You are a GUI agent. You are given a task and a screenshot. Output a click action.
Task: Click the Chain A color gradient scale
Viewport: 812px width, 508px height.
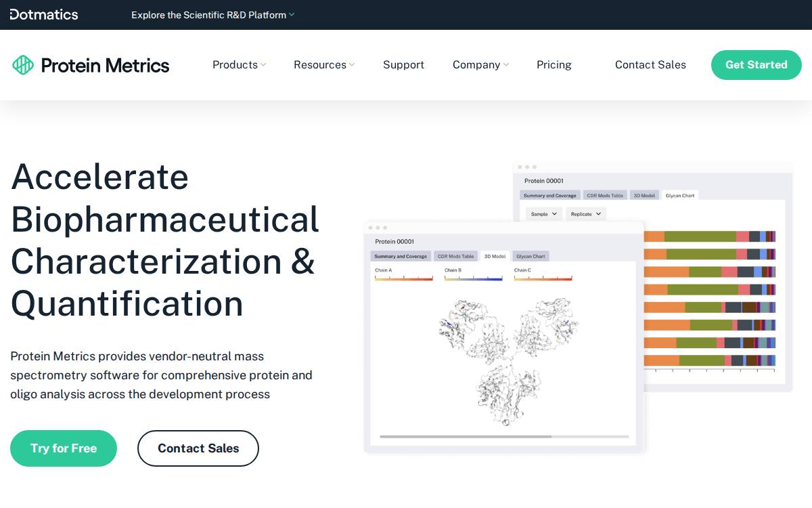(x=404, y=278)
